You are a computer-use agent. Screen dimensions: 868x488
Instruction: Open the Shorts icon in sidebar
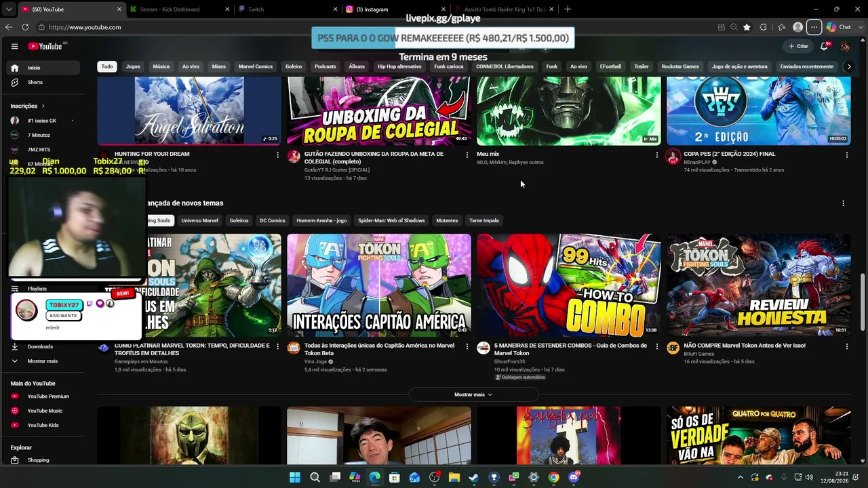click(x=14, y=82)
